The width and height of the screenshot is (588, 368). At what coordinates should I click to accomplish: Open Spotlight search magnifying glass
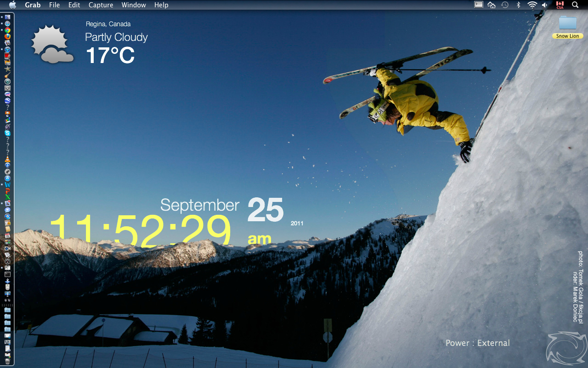click(x=575, y=5)
